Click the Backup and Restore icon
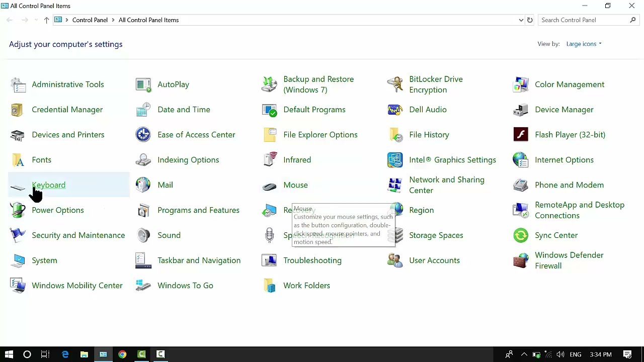The image size is (644, 362). 269,84
